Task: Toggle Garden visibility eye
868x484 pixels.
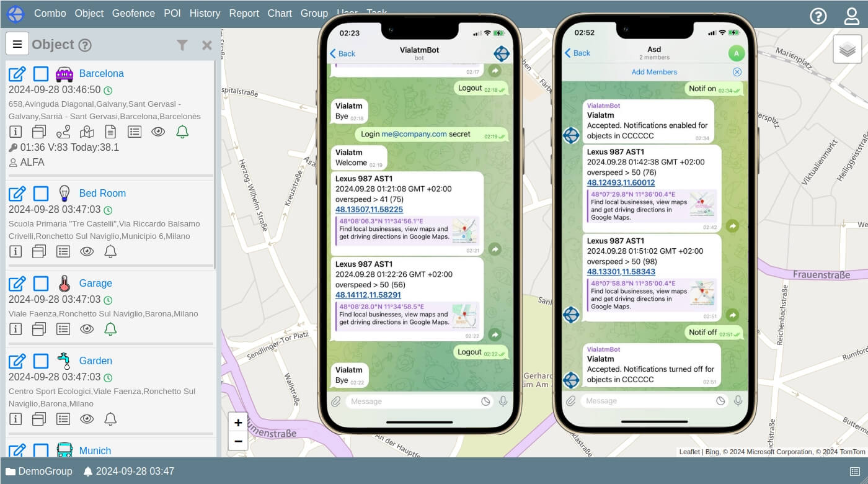Action: tap(87, 419)
